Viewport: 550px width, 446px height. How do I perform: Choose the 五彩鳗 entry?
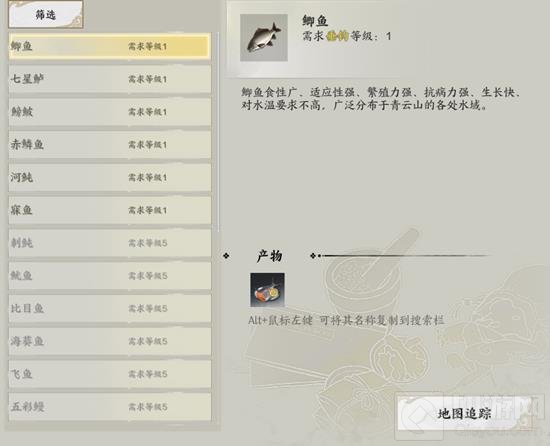point(110,407)
